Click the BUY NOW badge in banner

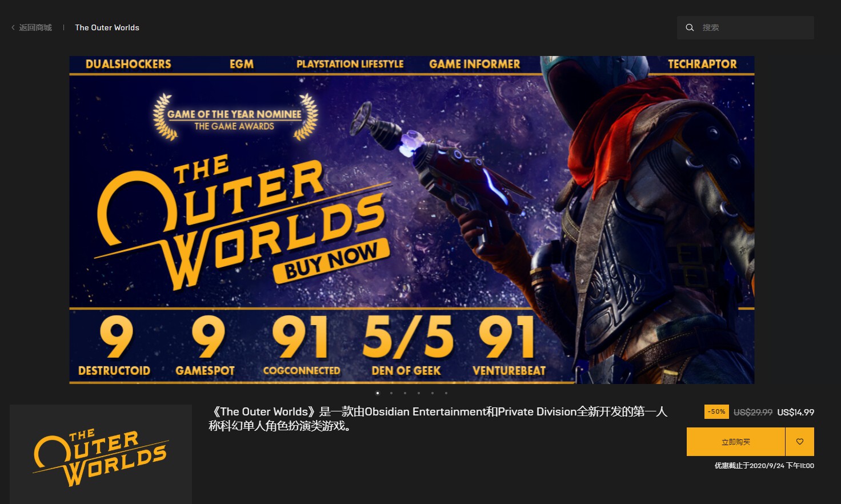pyautogui.click(x=330, y=262)
